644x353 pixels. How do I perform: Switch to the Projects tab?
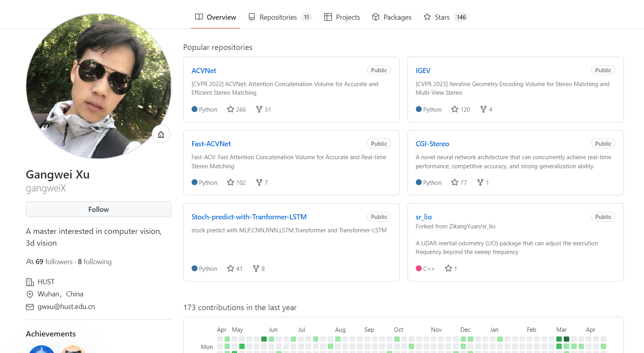click(x=342, y=17)
